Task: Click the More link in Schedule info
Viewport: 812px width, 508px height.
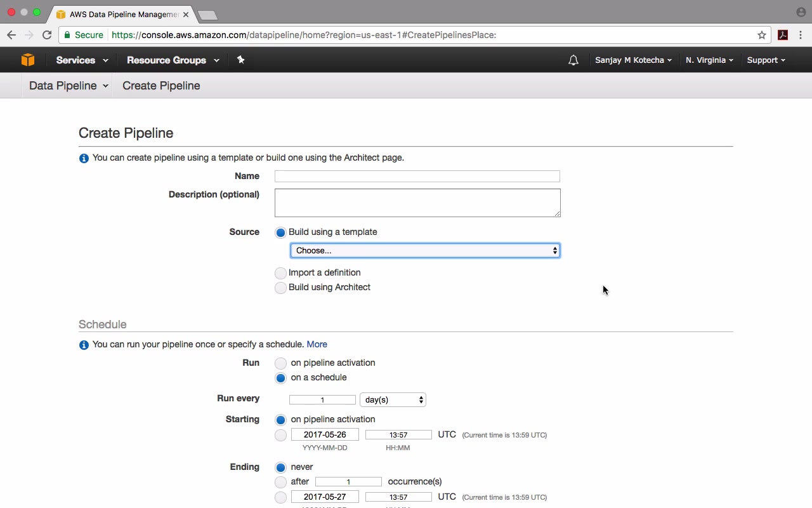Action: click(317, 344)
